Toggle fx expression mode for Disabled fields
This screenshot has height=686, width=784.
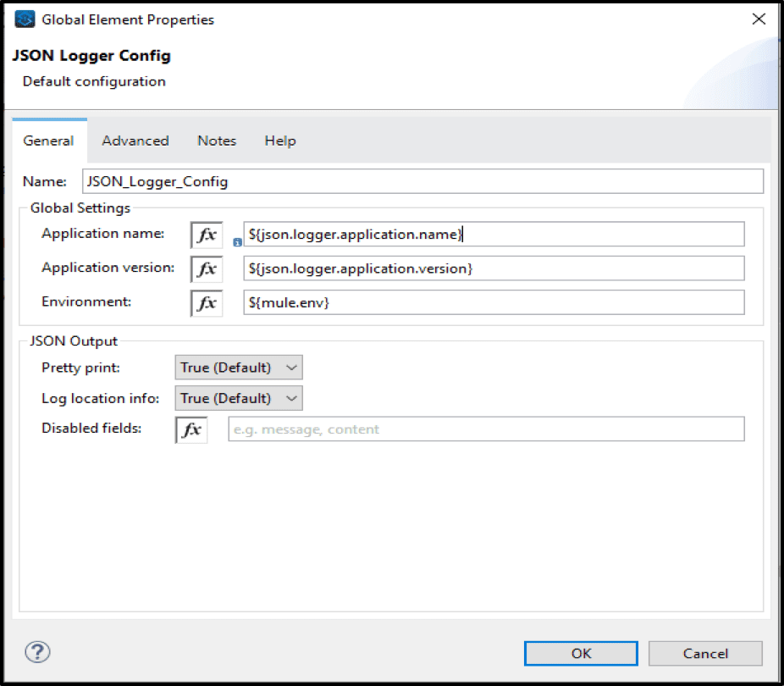point(191,429)
